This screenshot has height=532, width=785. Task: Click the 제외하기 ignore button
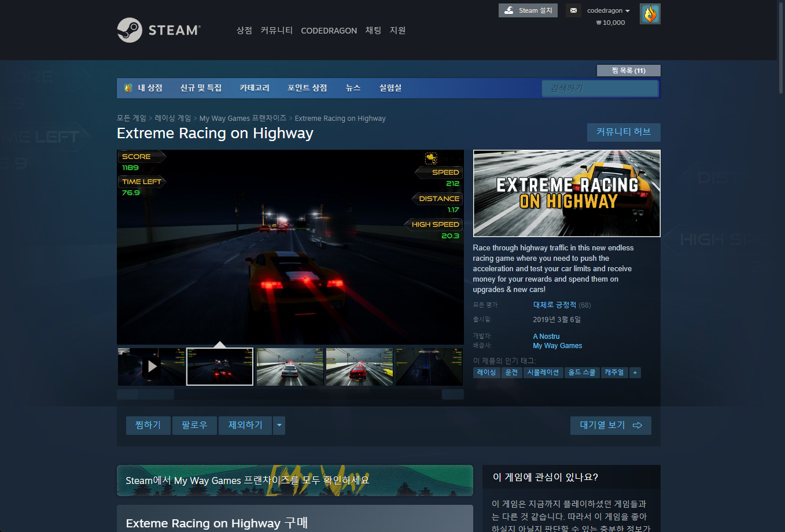pyautogui.click(x=245, y=425)
